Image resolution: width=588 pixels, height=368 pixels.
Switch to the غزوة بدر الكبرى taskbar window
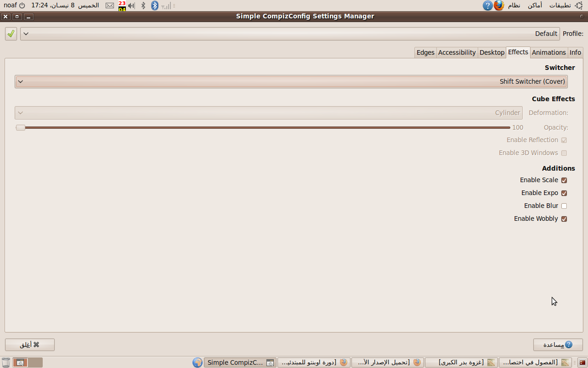click(x=461, y=362)
